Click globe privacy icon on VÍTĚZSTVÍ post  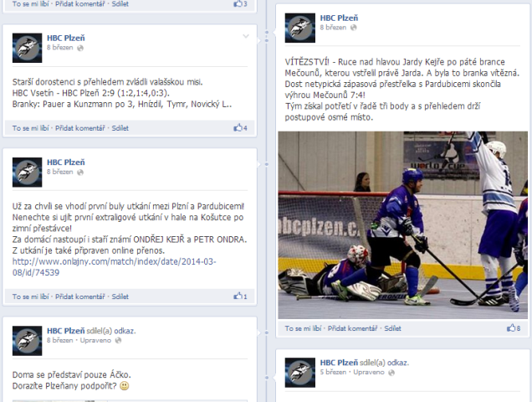[x=354, y=28]
